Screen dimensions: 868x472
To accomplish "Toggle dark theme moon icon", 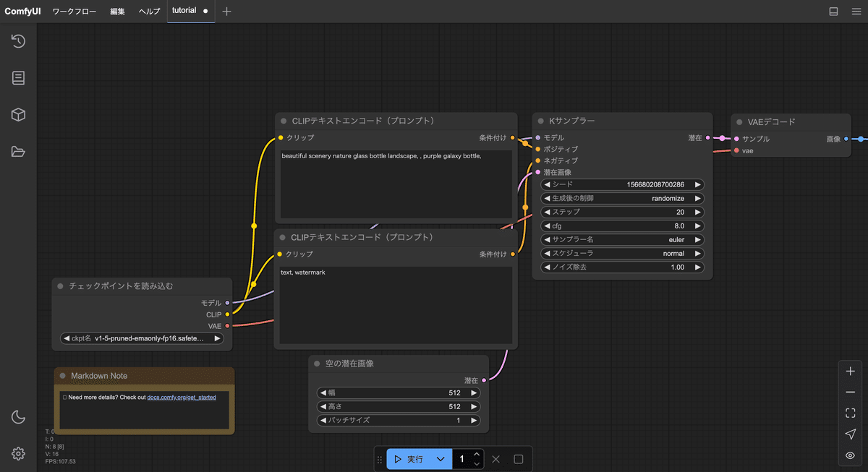I will click(18, 417).
